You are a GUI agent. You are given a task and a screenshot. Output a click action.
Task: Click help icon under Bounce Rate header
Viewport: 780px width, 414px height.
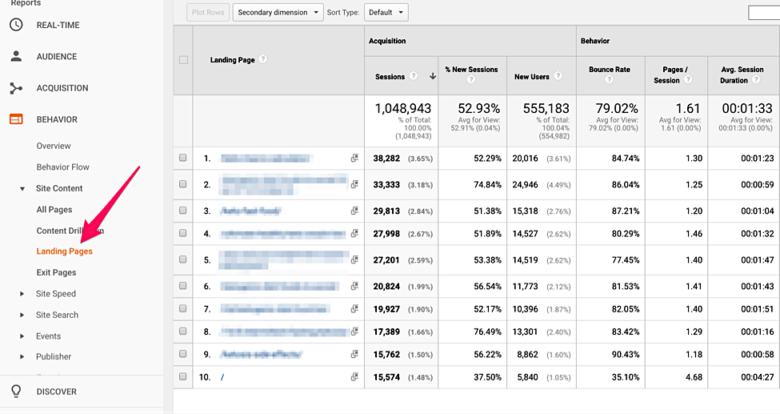(609, 80)
